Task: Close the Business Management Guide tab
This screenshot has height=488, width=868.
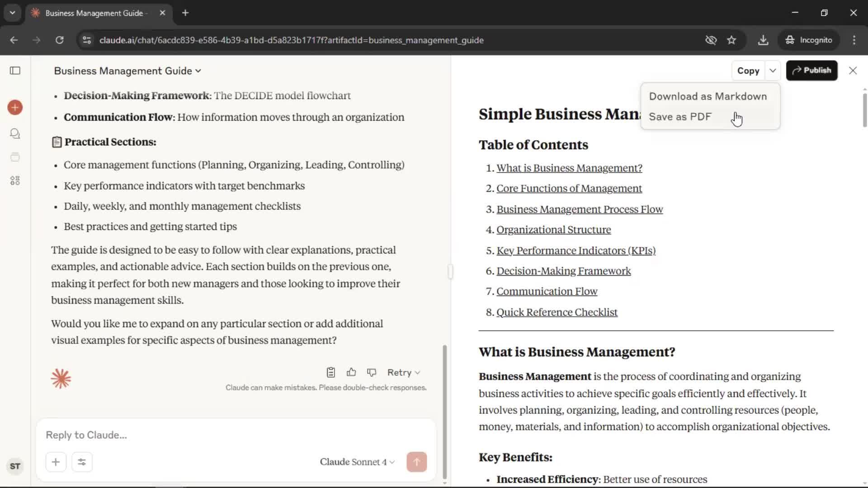Action: 162,13
